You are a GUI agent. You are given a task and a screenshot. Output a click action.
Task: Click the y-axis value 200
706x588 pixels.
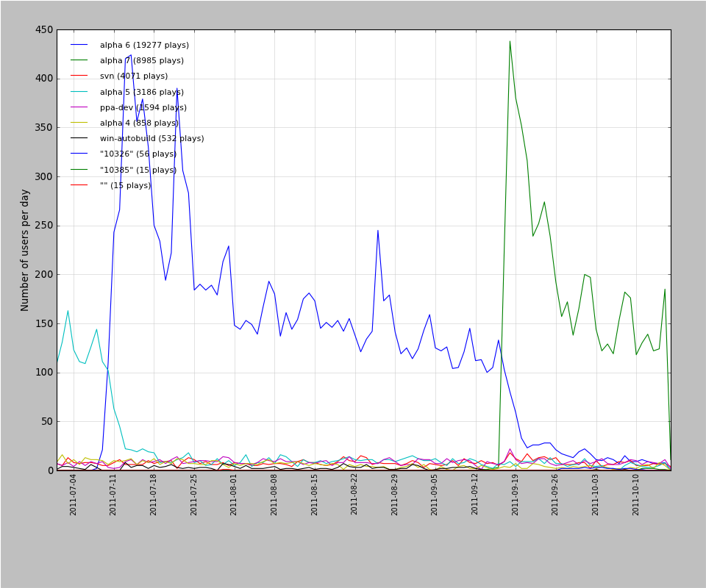pyautogui.click(x=44, y=274)
